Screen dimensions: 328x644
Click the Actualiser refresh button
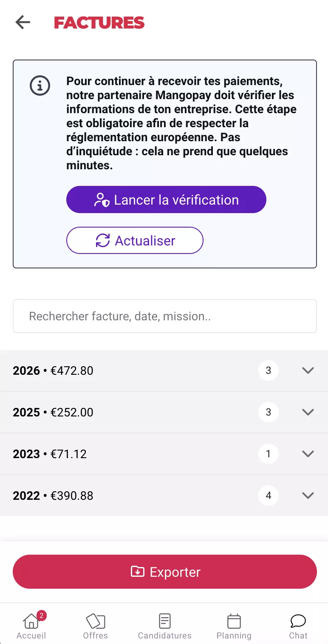click(x=135, y=240)
